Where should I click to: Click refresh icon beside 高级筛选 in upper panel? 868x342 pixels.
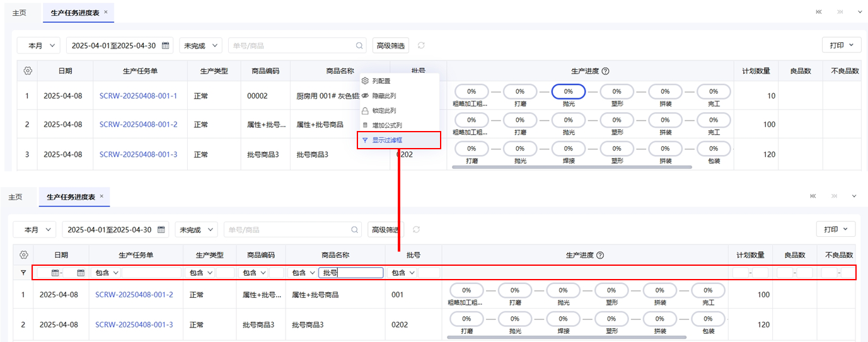[x=421, y=45]
